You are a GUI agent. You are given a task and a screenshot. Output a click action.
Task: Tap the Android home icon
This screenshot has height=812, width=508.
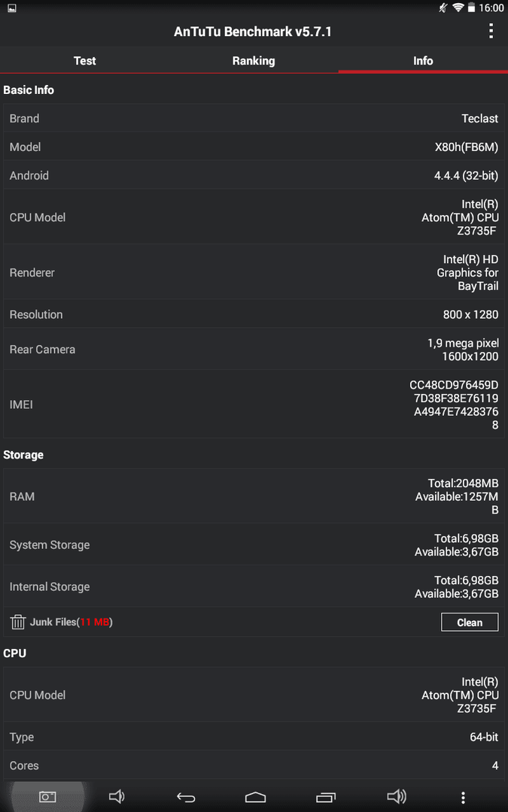coord(256,797)
